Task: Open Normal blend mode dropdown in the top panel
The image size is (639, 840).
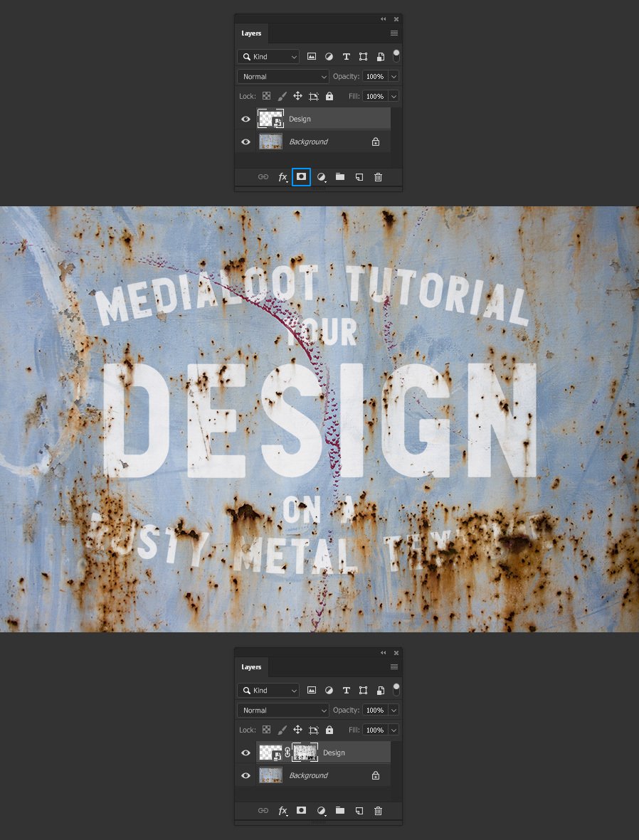Action: pos(283,77)
